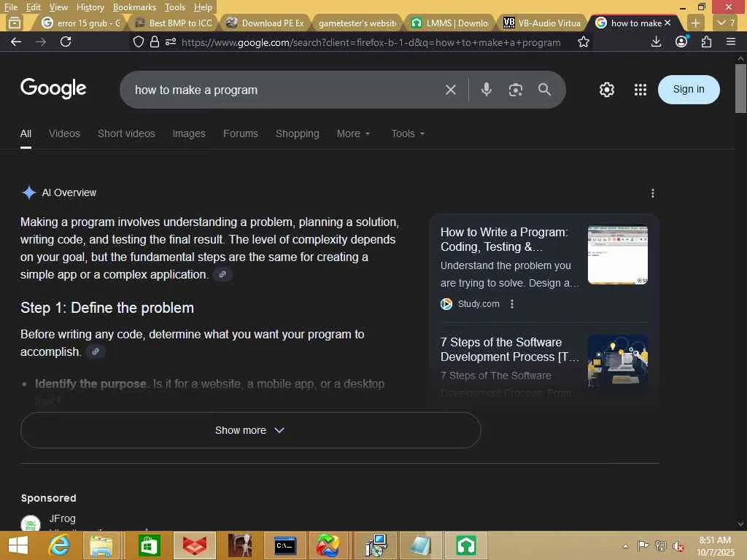The width and height of the screenshot is (747, 560).
Task: Close the 'how to make' tab
Action: (x=667, y=23)
